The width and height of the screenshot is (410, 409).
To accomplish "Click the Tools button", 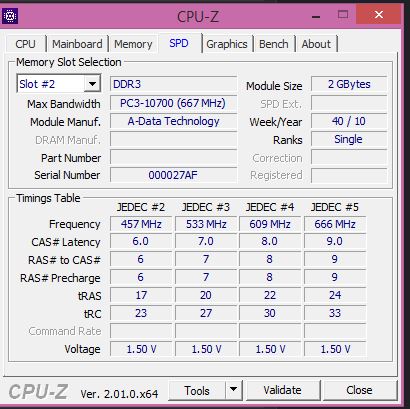I will pyautogui.click(x=197, y=390).
